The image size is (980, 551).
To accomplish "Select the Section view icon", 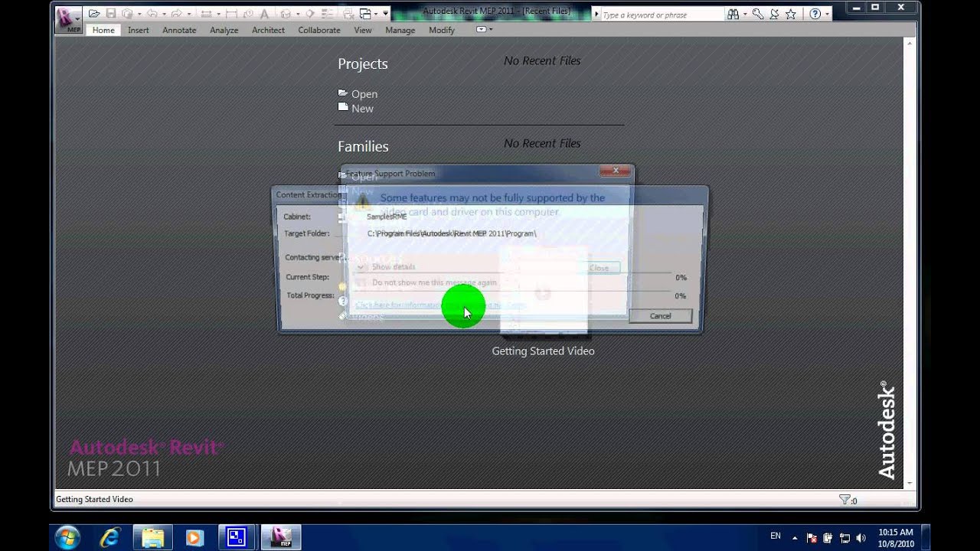I will pos(309,14).
